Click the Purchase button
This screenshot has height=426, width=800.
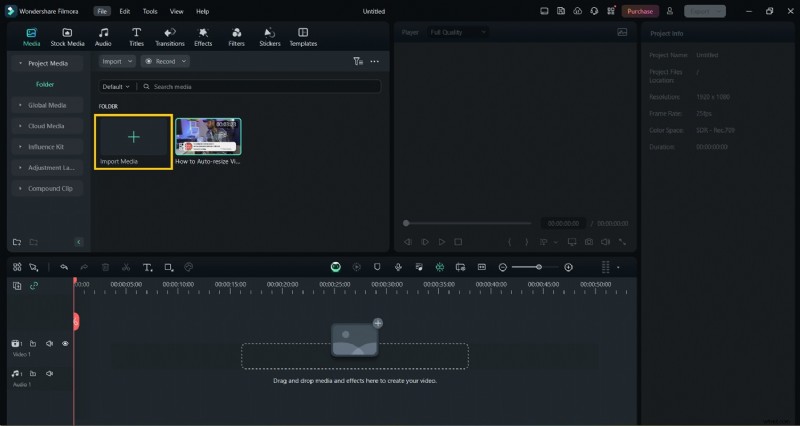pyautogui.click(x=640, y=11)
